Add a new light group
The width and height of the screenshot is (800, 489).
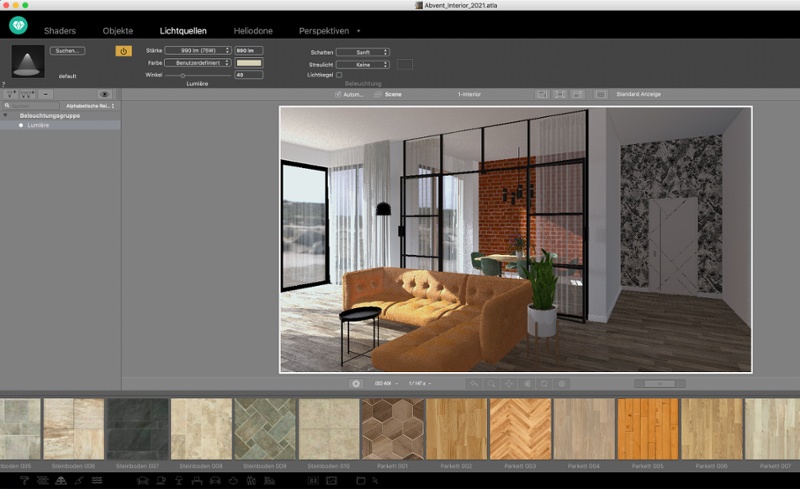click(x=27, y=94)
